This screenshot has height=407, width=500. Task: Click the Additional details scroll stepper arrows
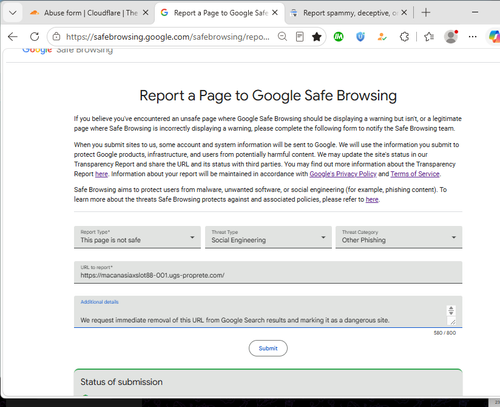tap(451, 311)
